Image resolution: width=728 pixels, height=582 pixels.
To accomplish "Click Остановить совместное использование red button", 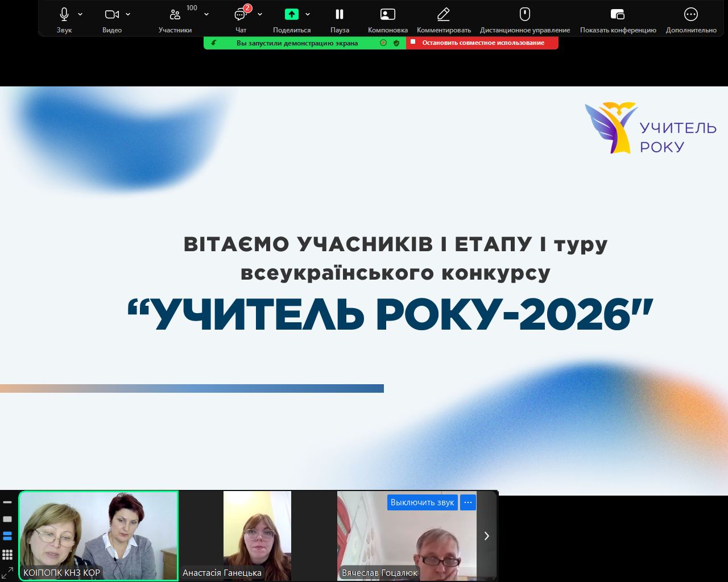I will (482, 43).
